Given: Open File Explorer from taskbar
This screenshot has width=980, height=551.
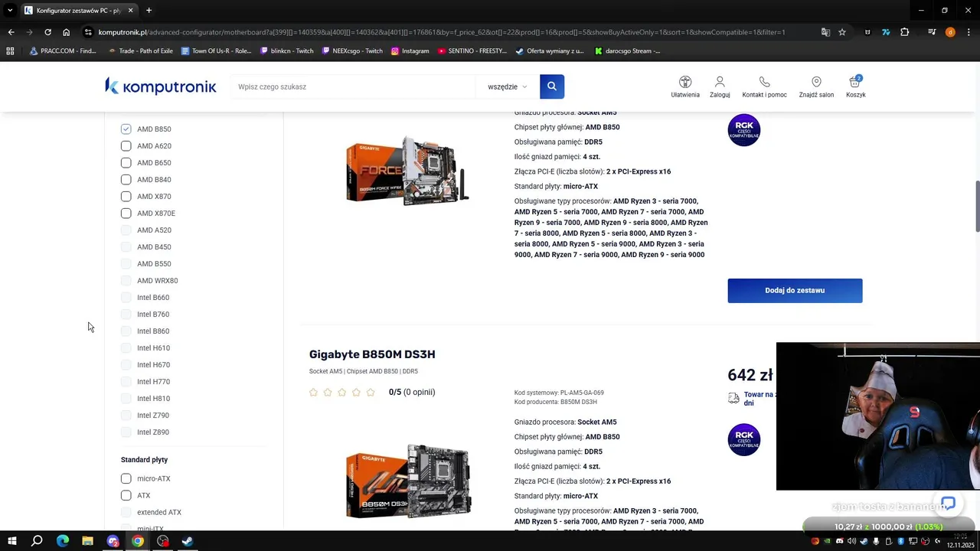Looking at the screenshot, I should [87, 541].
